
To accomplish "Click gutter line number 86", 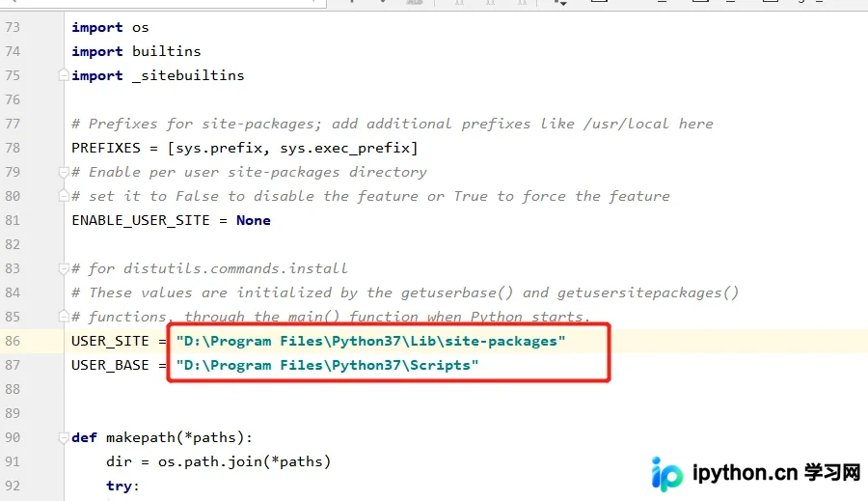I will pyautogui.click(x=13, y=341).
